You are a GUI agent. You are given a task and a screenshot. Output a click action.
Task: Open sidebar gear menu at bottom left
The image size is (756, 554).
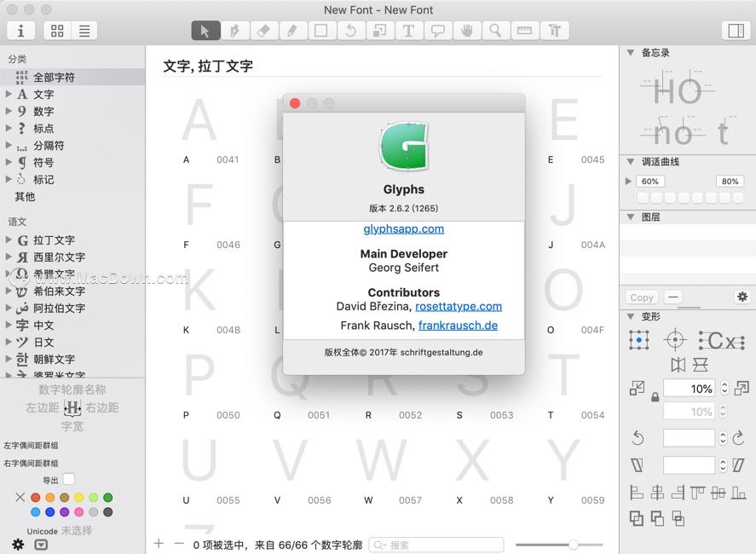tap(18, 545)
